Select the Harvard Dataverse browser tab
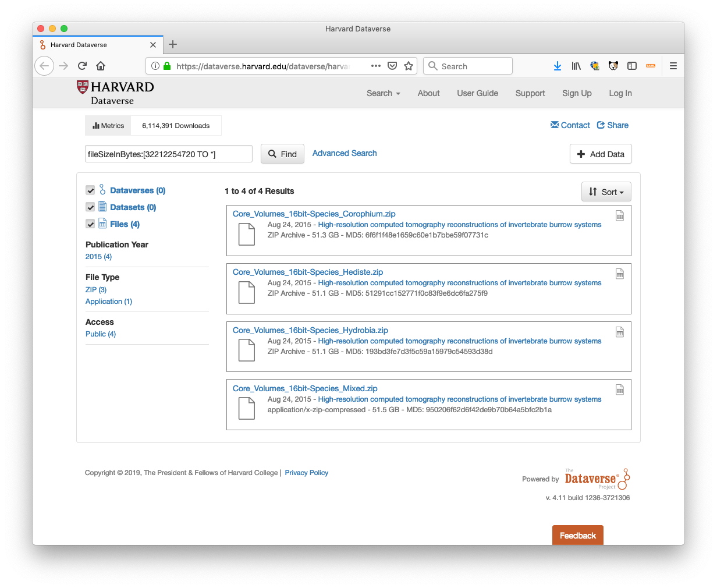 [98, 45]
